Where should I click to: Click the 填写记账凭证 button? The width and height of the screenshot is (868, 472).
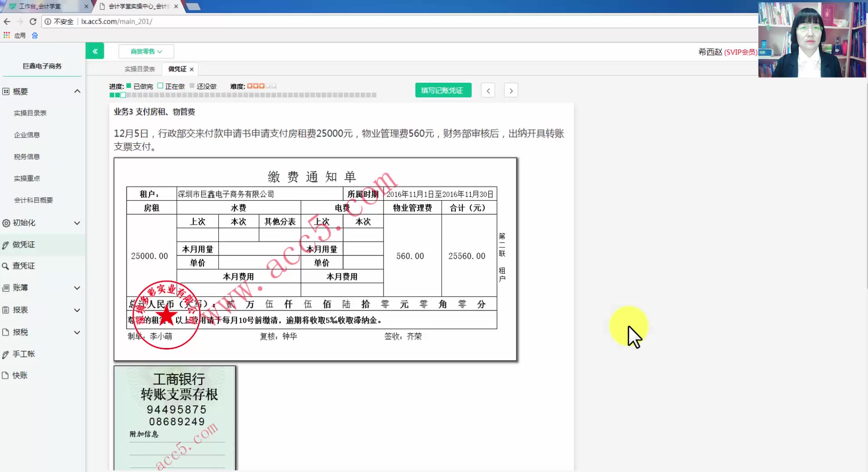443,90
